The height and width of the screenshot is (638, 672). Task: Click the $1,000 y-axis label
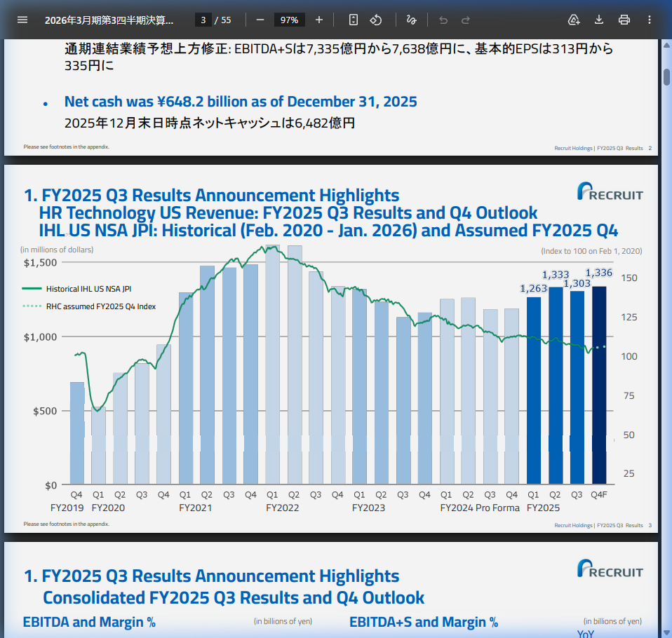click(x=40, y=337)
